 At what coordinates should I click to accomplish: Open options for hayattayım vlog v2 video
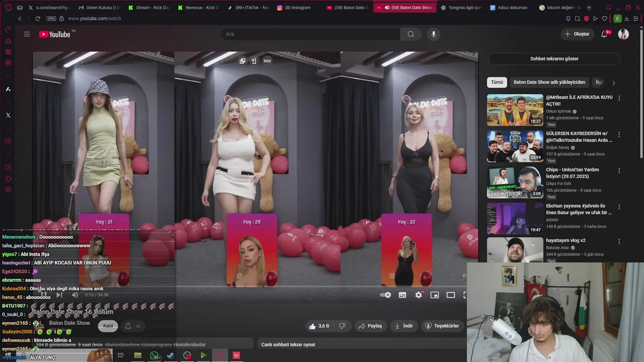tap(619, 241)
